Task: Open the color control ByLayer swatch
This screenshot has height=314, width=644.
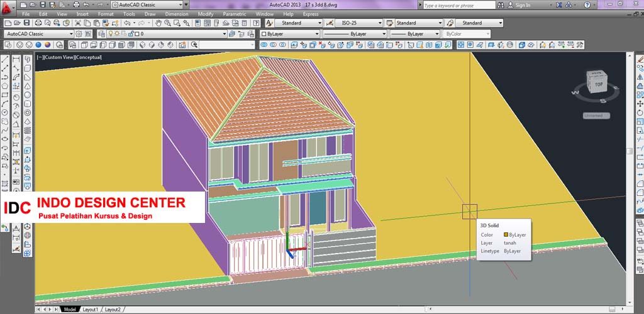Action: [290, 34]
